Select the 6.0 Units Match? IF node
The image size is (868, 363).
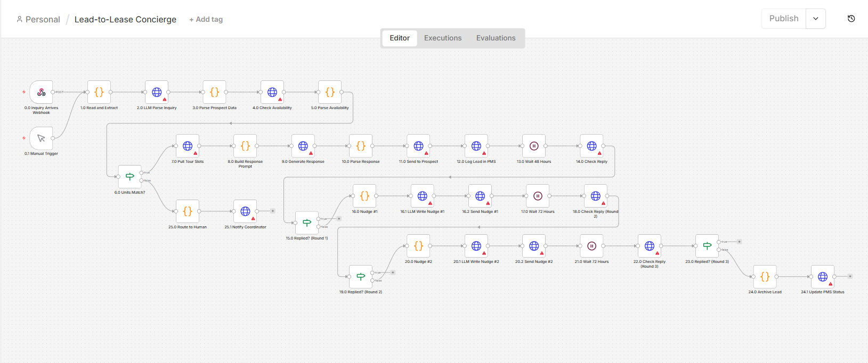tap(129, 177)
